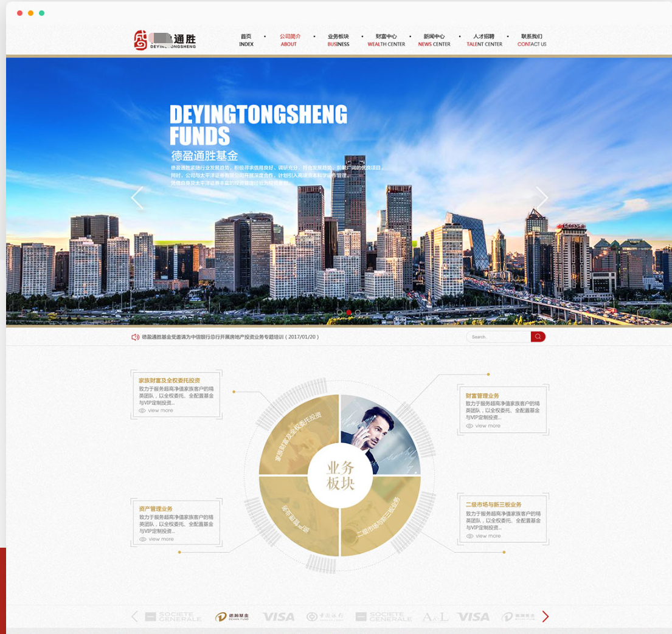Image resolution: width=672 pixels, height=634 pixels.
Task: Open the 2017/01/20 news headline link
Action: [230, 337]
